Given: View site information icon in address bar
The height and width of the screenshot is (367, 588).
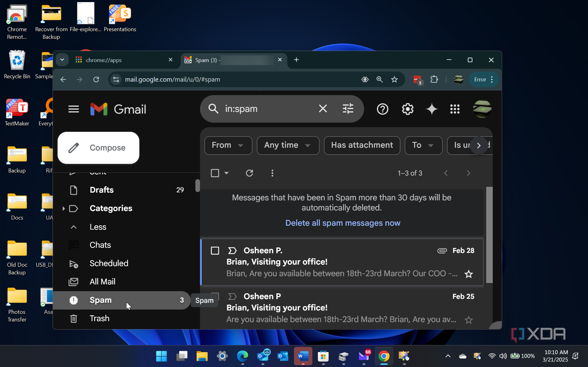Looking at the screenshot, I should (x=116, y=79).
